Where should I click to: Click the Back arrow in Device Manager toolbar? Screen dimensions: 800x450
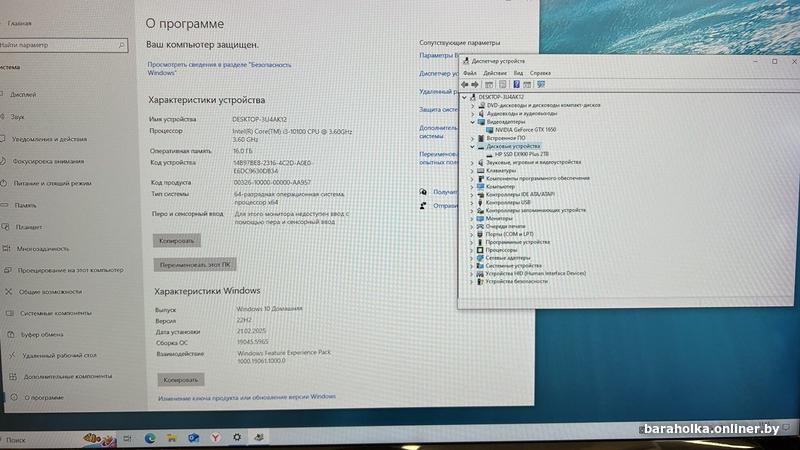(x=464, y=85)
